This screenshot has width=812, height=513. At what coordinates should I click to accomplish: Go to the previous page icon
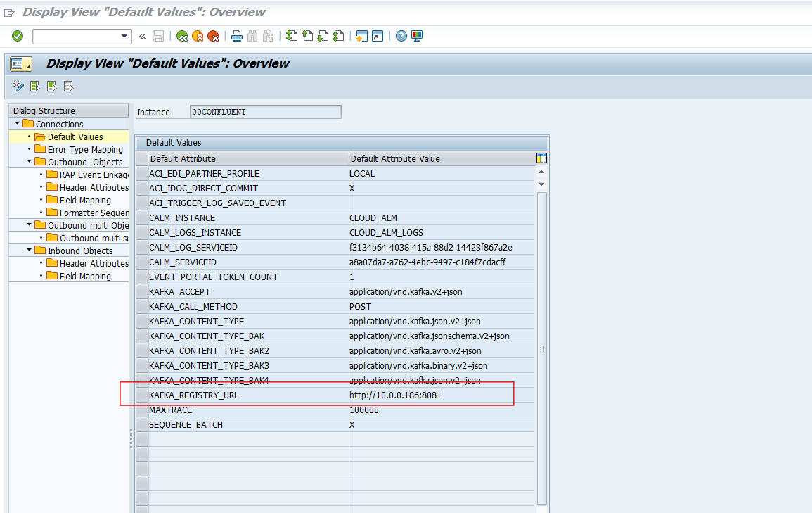point(308,37)
